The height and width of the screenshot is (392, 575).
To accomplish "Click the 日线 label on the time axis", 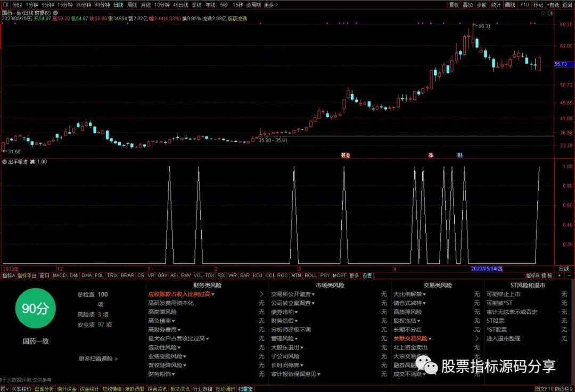I will coord(564,269).
